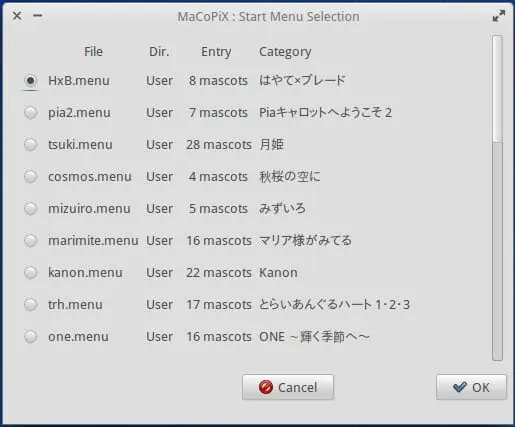Click the "17 mascots" entry text

click(219, 305)
